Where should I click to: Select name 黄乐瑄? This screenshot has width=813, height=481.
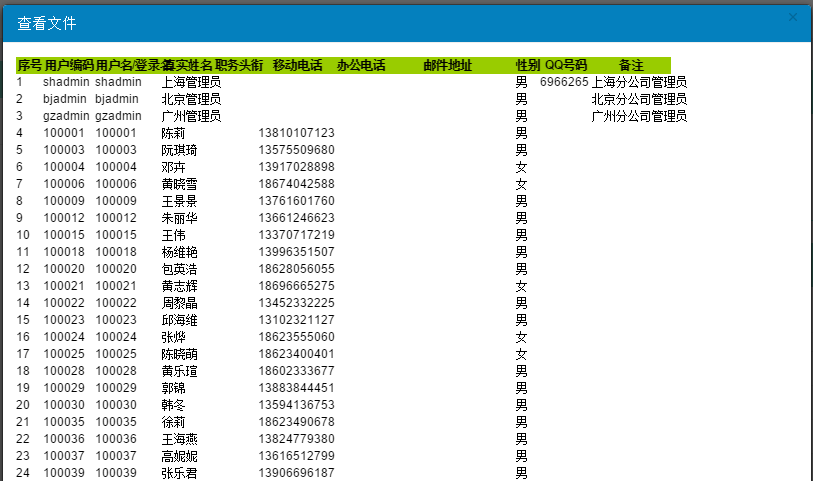point(179,371)
